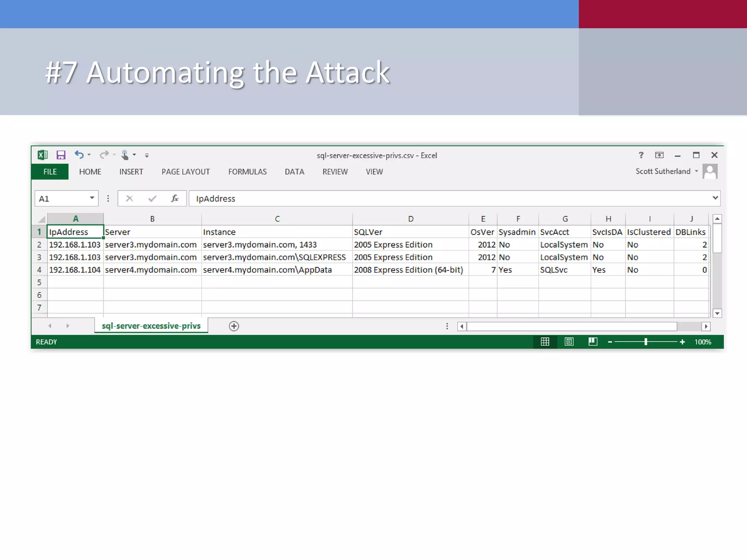The width and height of the screenshot is (747, 560).
Task: Open Scott Sutherland account menu
Action: pyautogui.click(x=667, y=171)
